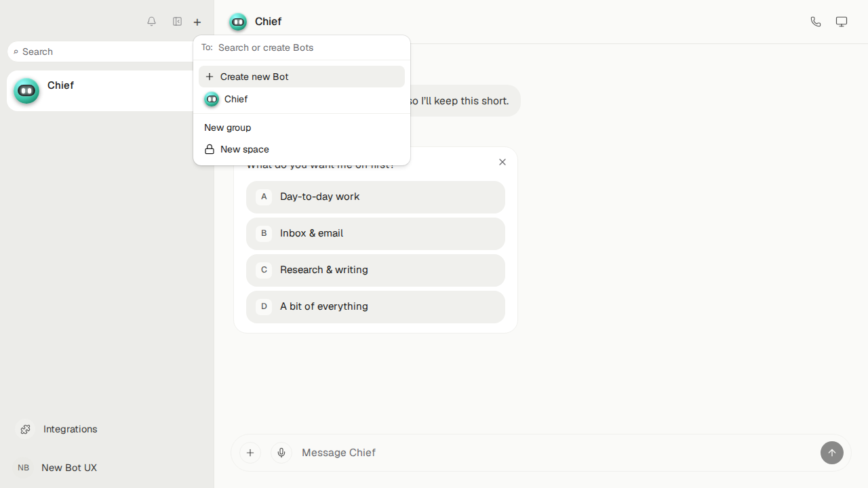Open the screen share monitor icon
The width and height of the screenshot is (868, 488).
pos(842,22)
